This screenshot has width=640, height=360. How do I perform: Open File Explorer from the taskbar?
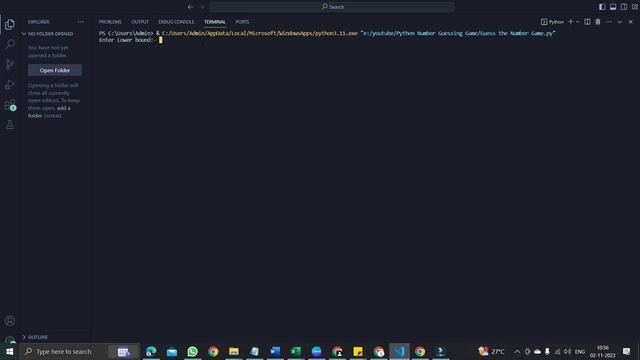tap(234, 351)
